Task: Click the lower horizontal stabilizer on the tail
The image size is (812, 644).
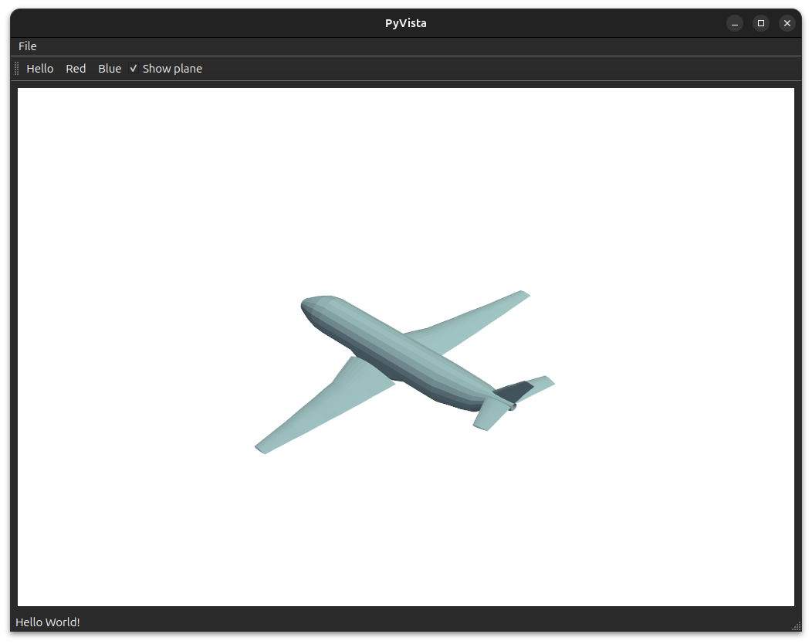Action: [491, 415]
